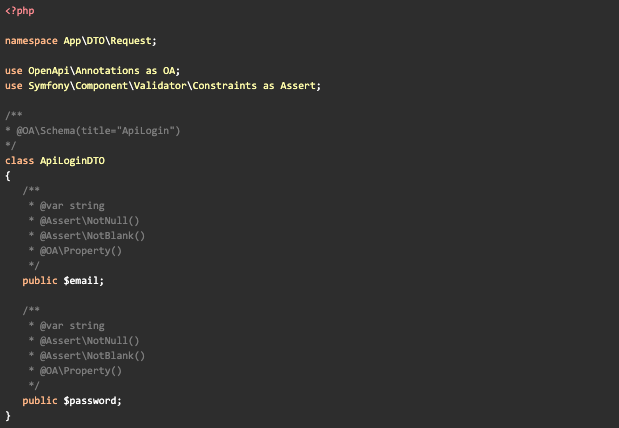Click the $email property name

(x=82, y=281)
